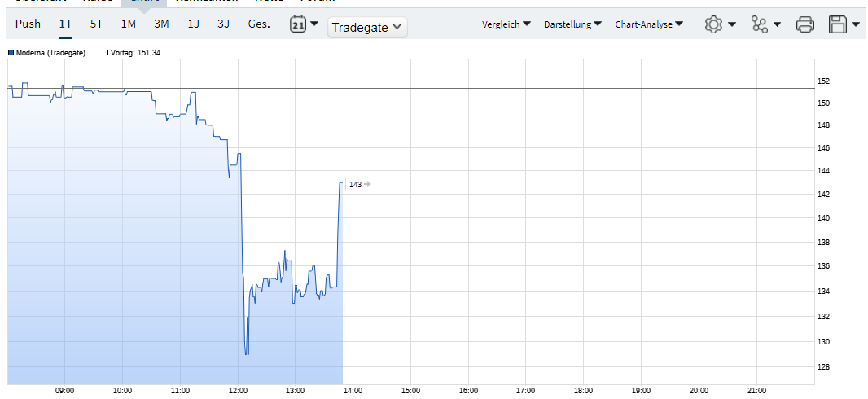Click the blue Moderna legend swatch

coord(11,53)
